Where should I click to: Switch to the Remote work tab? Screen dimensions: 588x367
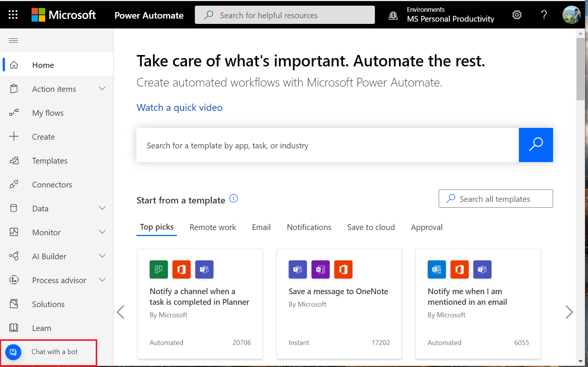(x=213, y=227)
